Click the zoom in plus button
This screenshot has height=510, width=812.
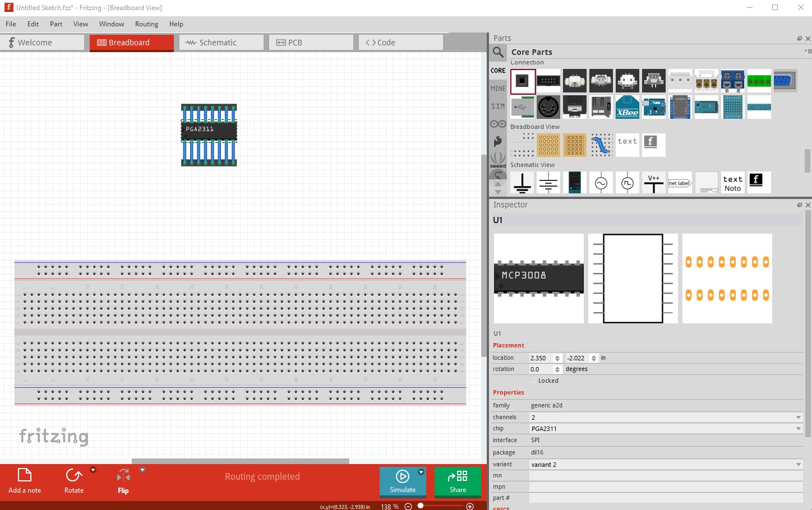click(x=470, y=506)
